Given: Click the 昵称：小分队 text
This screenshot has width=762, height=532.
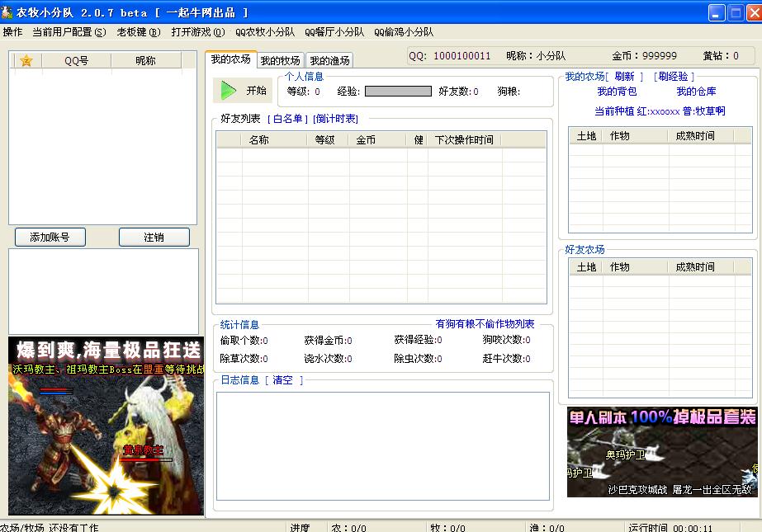Looking at the screenshot, I should (536, 56).
